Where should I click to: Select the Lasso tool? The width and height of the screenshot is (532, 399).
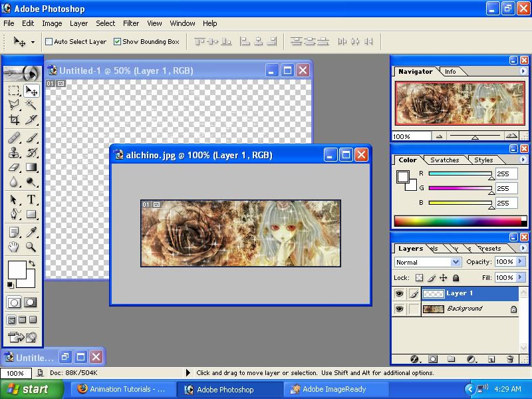pos(14,105)
